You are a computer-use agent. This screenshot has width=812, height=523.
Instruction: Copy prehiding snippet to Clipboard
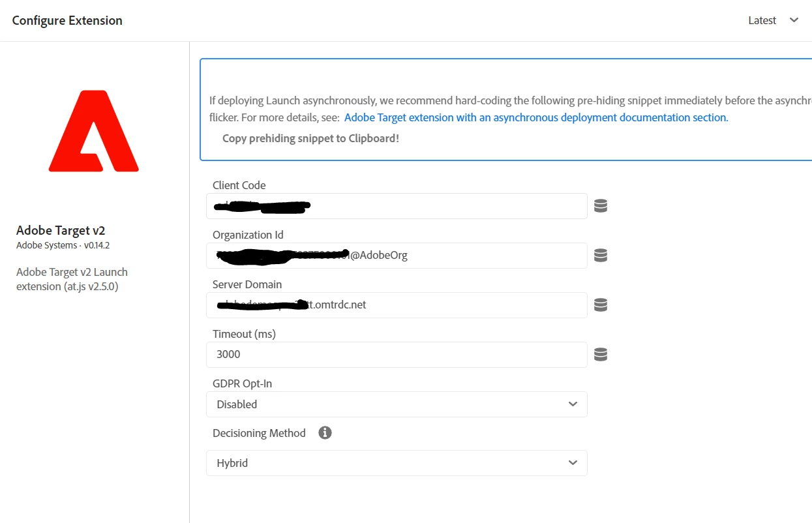(310, 138)
